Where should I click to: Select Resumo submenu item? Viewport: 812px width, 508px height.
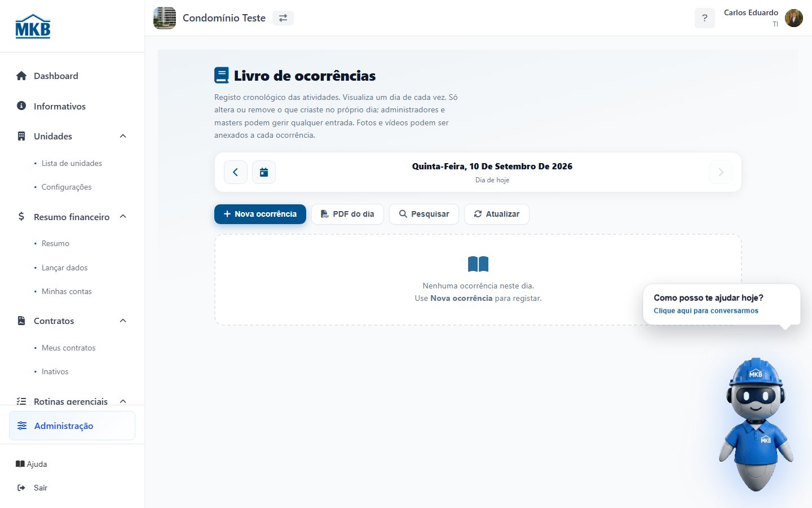(55, 243)
